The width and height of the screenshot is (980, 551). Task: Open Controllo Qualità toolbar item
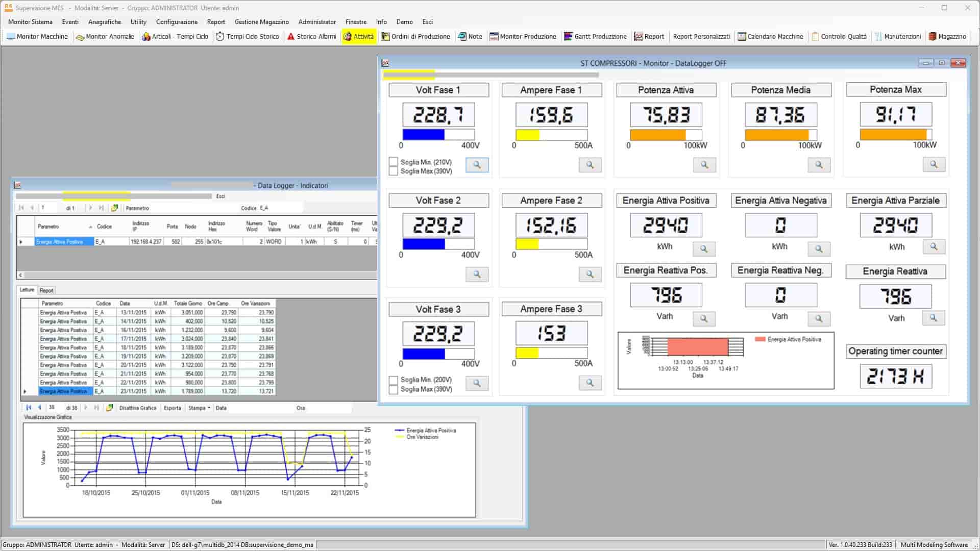(x=839, y=37)
